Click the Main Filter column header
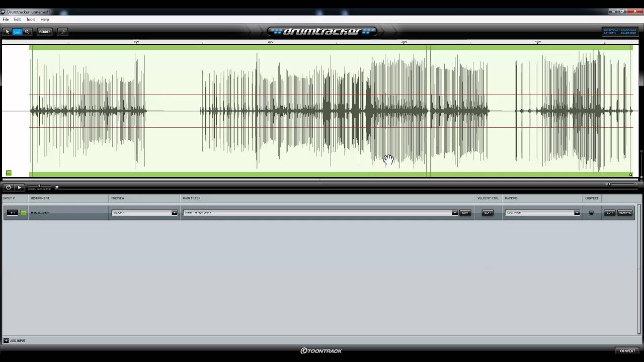Viewport: 644px width, 362px height. click(x=192, y=198)
